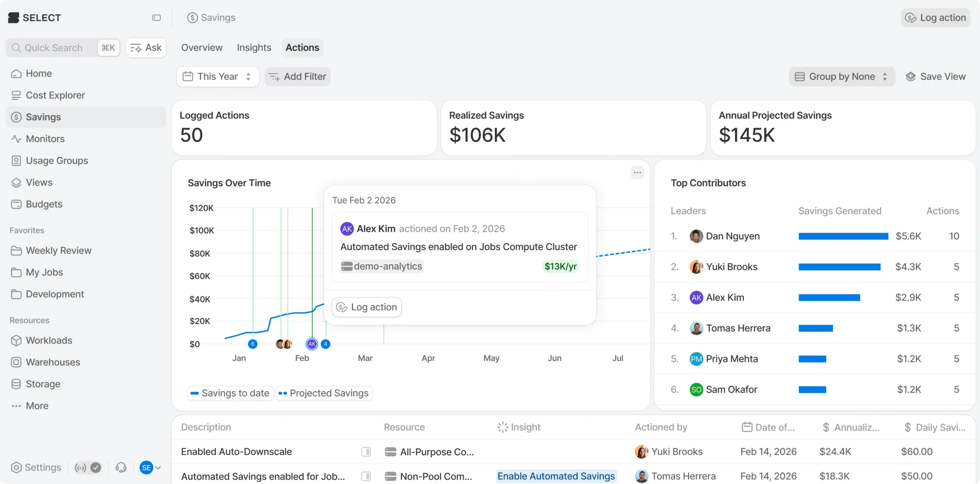
Task: Click the Ask button
Action: (146, 48)
